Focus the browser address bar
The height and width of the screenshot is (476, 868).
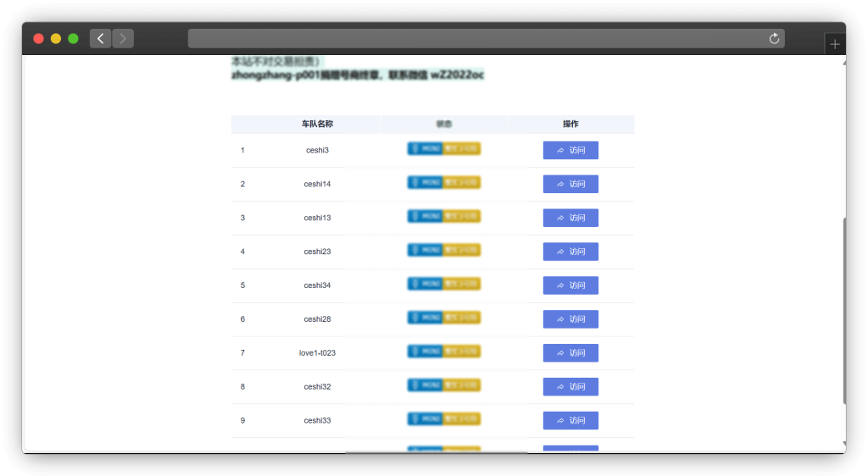coord(475,39)
